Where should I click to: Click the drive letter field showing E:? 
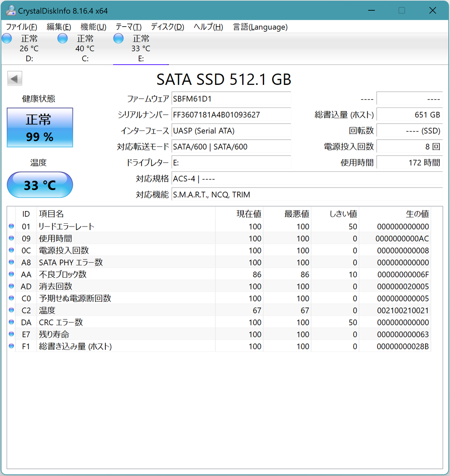point(231,163)
